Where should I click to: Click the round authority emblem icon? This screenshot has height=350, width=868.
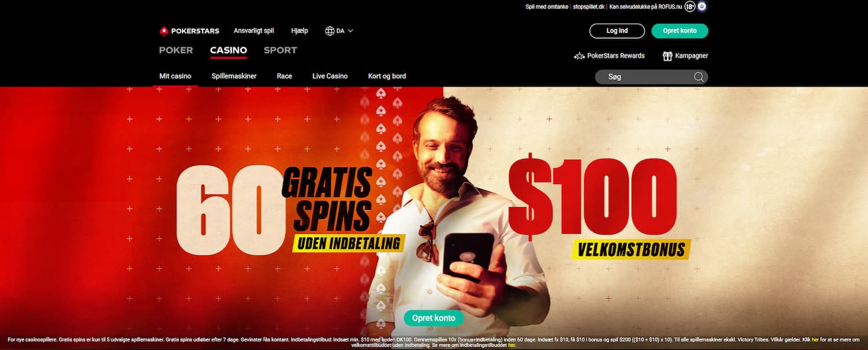703,7
